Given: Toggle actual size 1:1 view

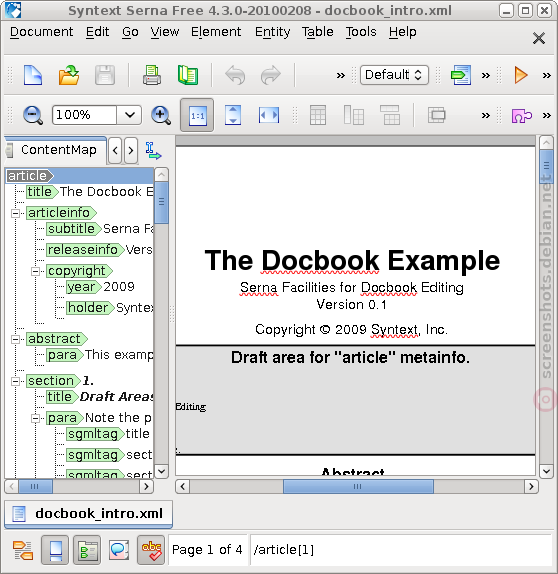Looking at the screenshot, I should (x=197, y=115).
